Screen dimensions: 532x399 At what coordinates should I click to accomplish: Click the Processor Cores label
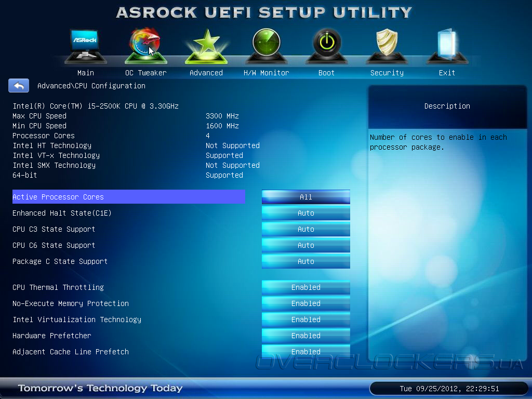pos(44,136)
